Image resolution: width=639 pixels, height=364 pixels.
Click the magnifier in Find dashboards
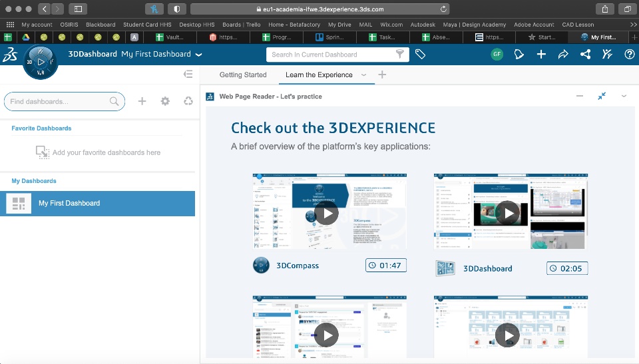[x=114, y=102]
